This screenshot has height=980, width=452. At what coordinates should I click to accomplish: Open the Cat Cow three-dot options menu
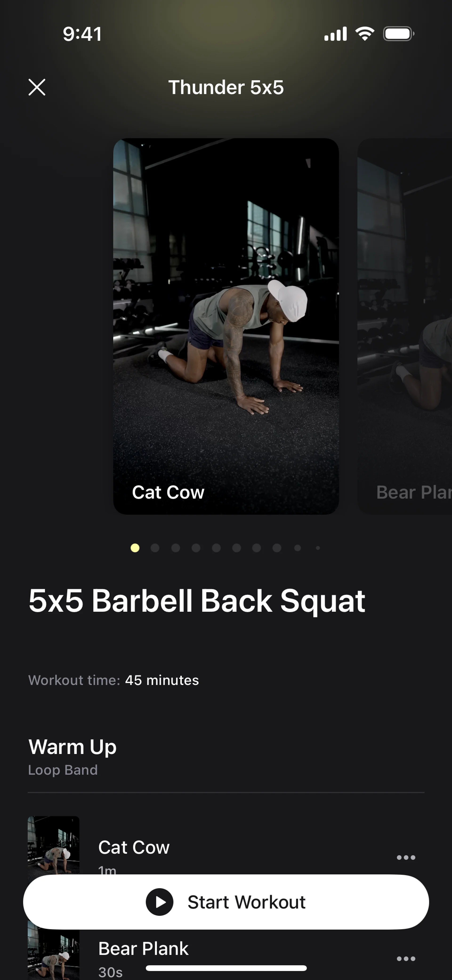tap(406, 857)
